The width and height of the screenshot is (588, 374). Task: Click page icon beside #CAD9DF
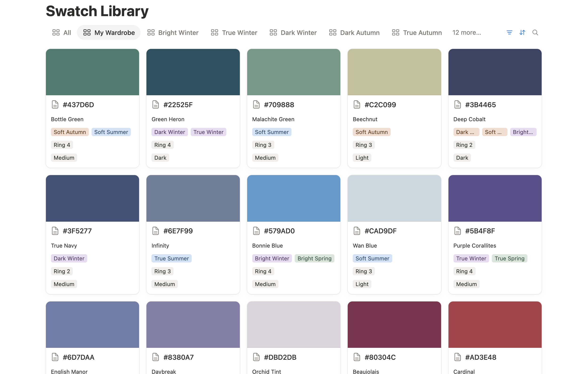[x=357, y=231]
